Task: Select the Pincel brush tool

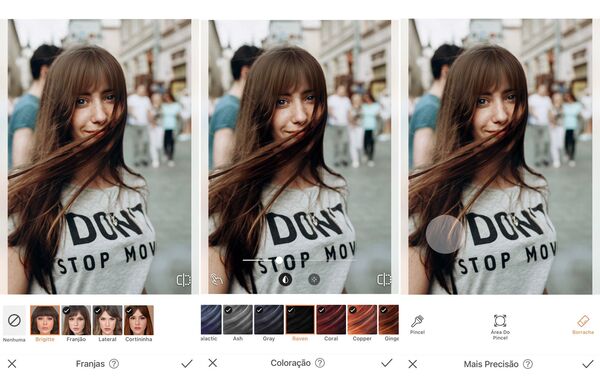Action: pyautogui.click(x=417, y=324)
